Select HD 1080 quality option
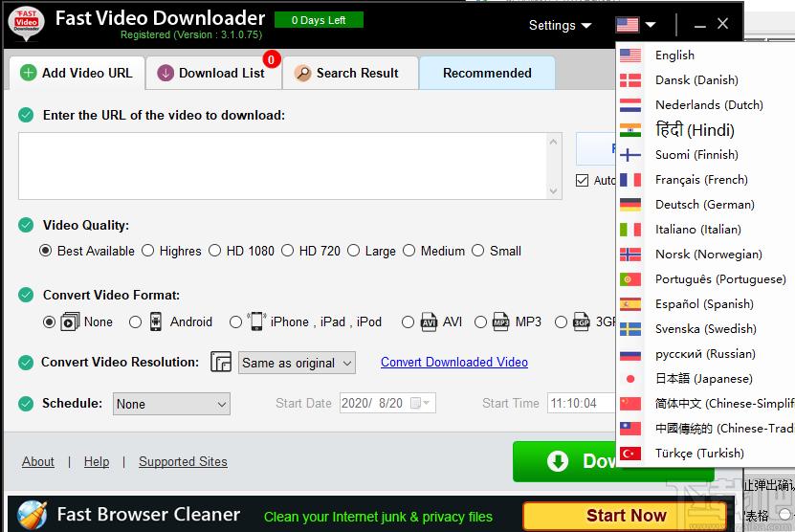Screen dimensions: 795x532 click(x=214, y=251)
